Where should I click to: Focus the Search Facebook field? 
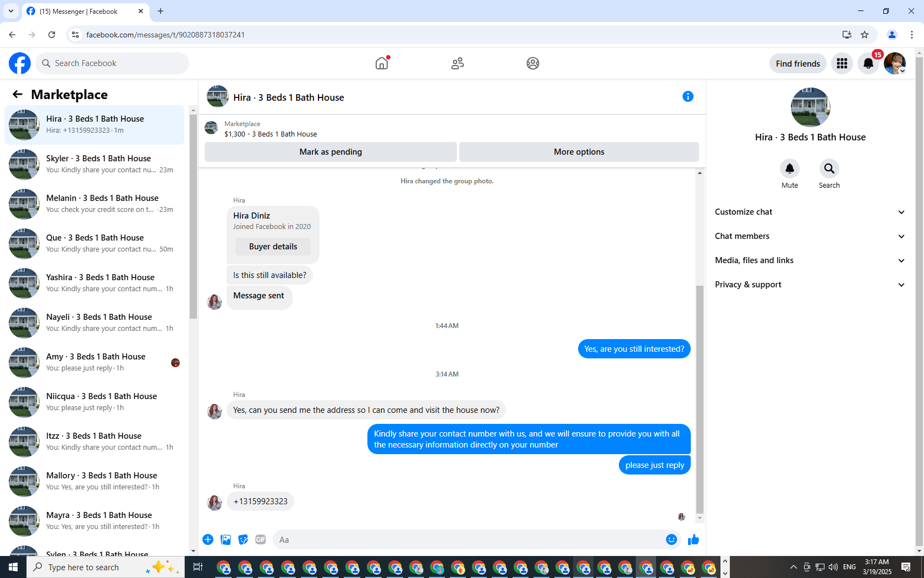pos(112,63)
